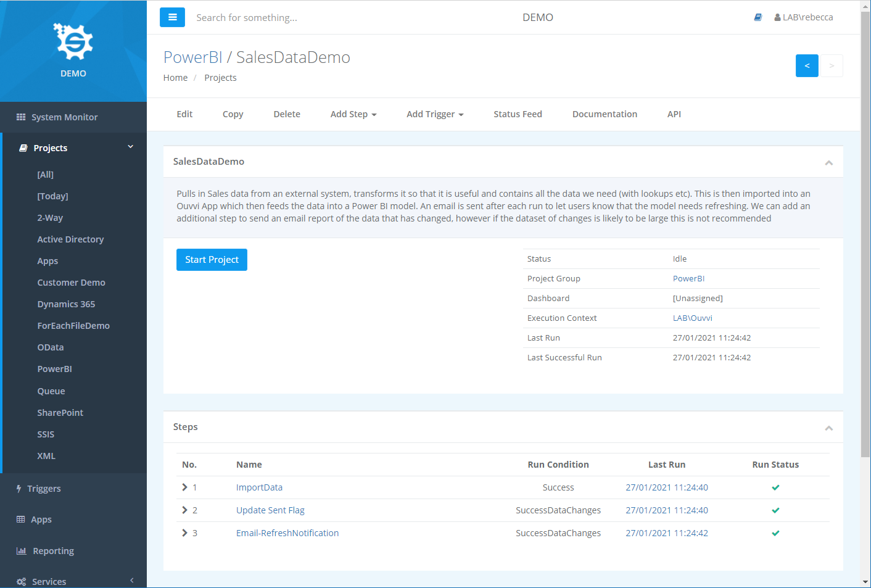Select Customer Demo project group
871x588 pixels.
71,283
